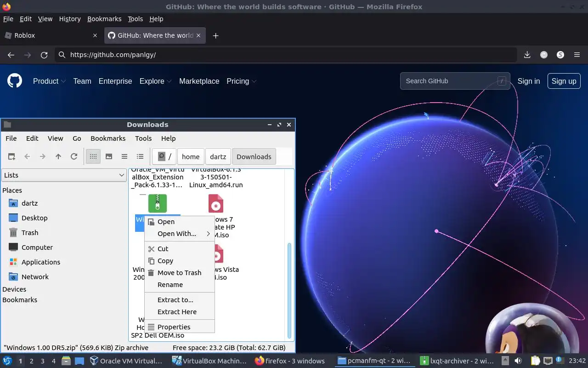Go forward in the Downloads file manager
Viewport: 588px width, 368px height.
click(x=43, y=156)
